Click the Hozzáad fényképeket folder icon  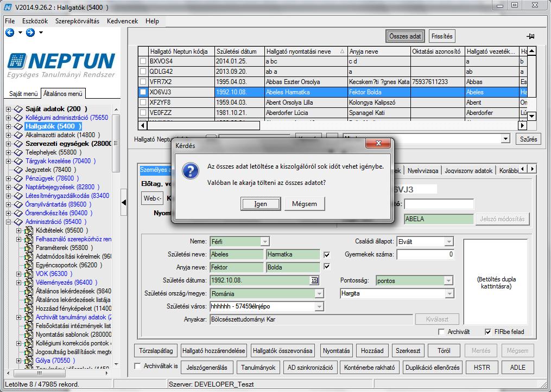[29, 309]
